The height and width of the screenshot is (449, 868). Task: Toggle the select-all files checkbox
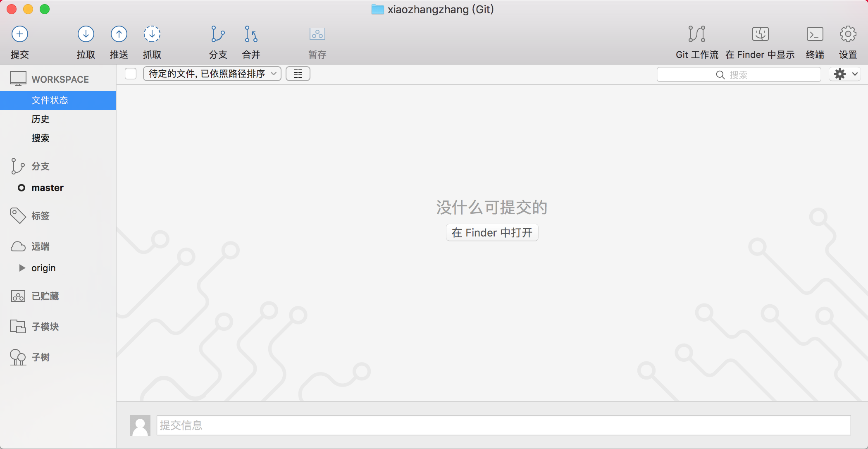click(131, 74)
